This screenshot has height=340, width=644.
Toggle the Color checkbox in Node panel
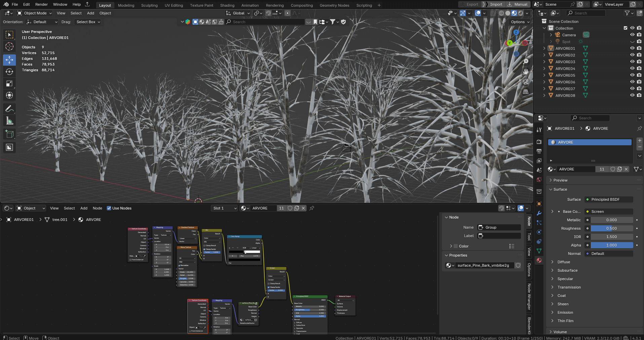(456, 246)
